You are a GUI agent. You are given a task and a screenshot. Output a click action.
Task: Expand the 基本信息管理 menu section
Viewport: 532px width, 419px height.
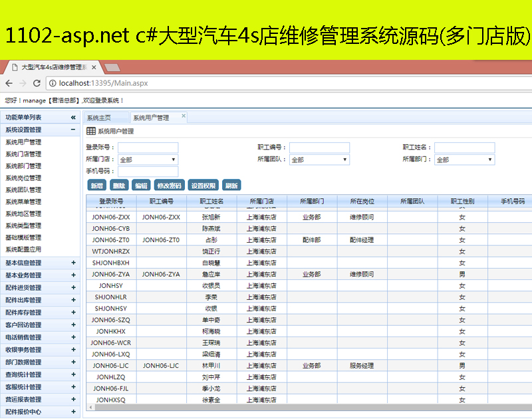click(73, 263)
